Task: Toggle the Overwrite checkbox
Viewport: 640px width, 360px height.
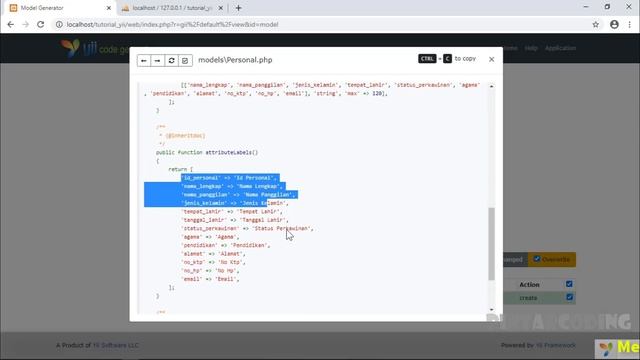Action: point(537,259)
